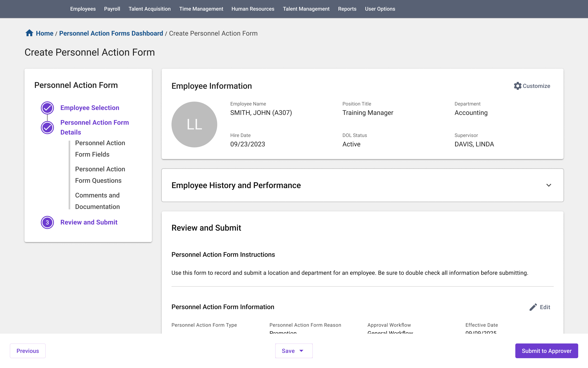Click Submit to Approver button
588x368 pixels.
coord(546,351)
